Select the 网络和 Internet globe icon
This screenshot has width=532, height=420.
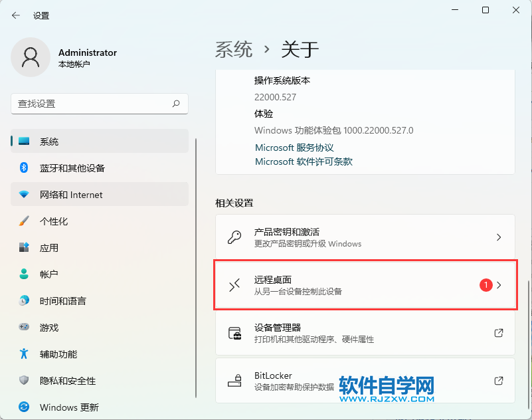(x=23, y=195)
